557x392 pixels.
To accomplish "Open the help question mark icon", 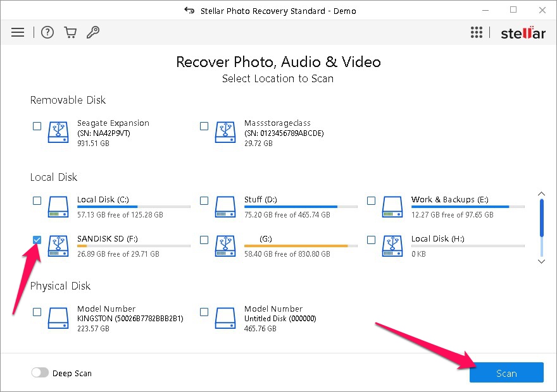I will click(47, 32).
